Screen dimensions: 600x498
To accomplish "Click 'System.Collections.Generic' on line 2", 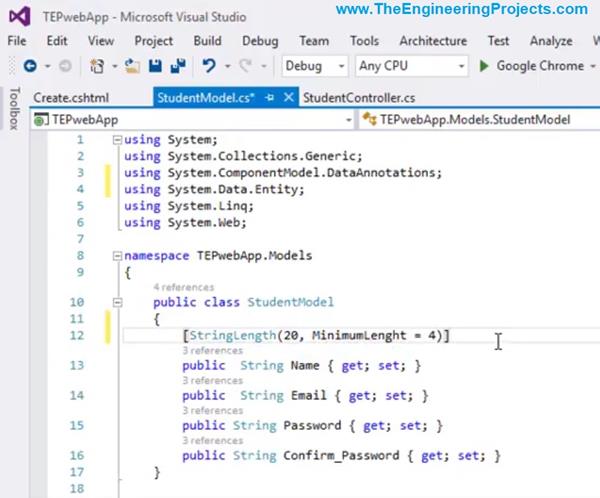I will point(262,157).
